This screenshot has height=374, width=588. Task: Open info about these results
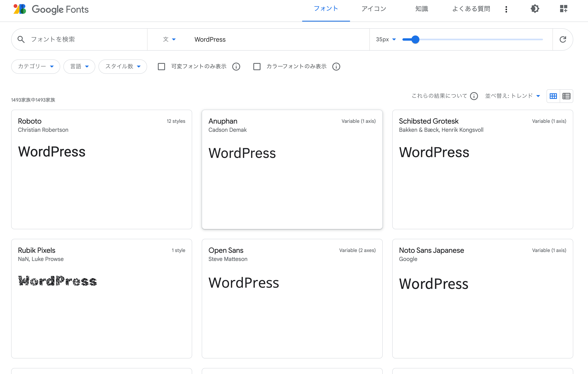point(474,96)
